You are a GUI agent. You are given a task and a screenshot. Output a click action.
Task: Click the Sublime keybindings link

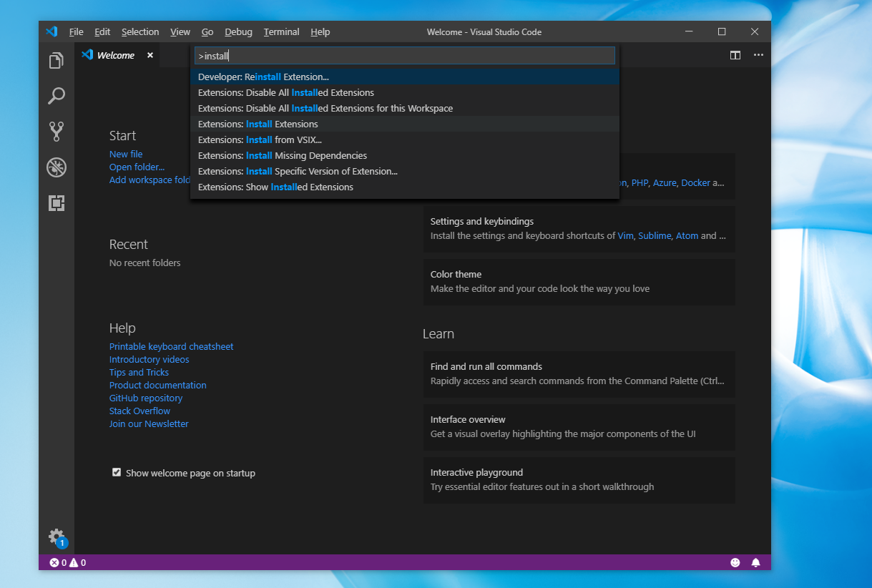[655, 235]
